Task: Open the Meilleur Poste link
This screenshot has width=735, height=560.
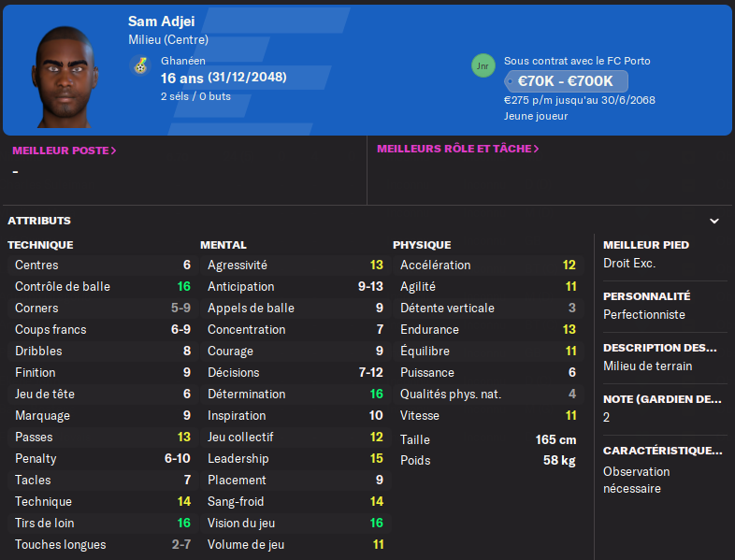Action: (x=65, y=151)
